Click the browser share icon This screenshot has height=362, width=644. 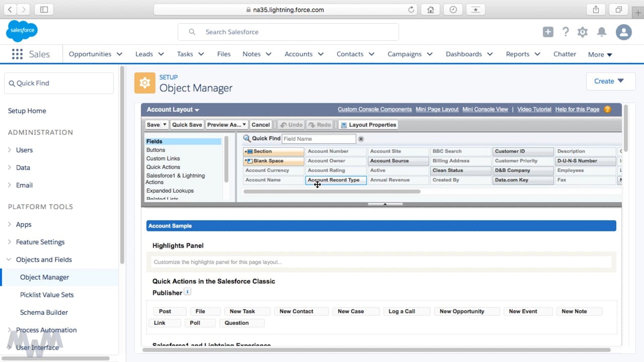pyautogui.click(x=596, y=10)
